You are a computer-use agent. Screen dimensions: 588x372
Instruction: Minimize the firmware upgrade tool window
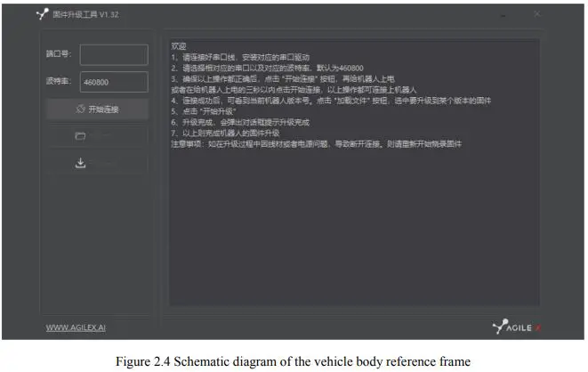coord(503,14)
